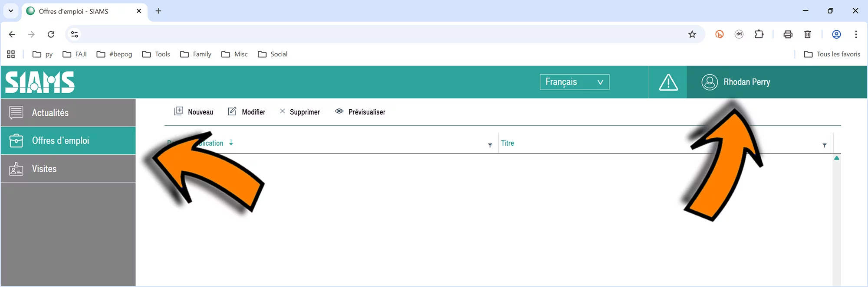The height and width of the screenshot is (287, 868).
Task: Toggle sort arrow on publication column
Action: [231, 143]
